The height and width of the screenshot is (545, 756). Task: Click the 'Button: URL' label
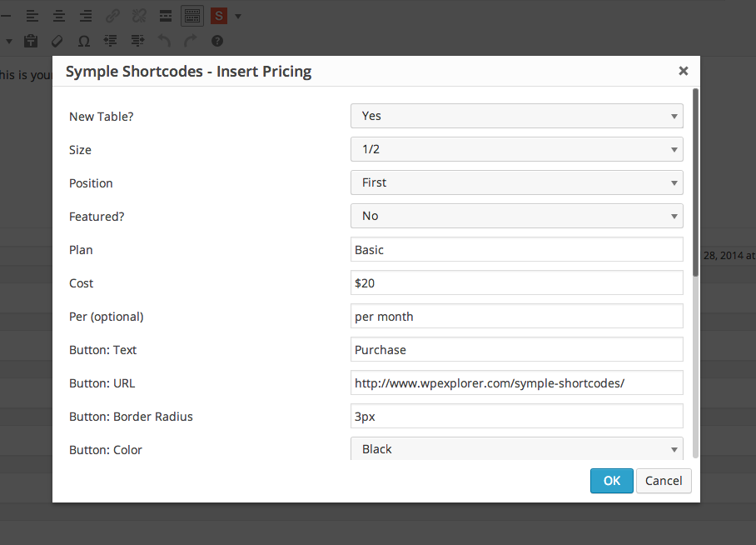(102, 383)
